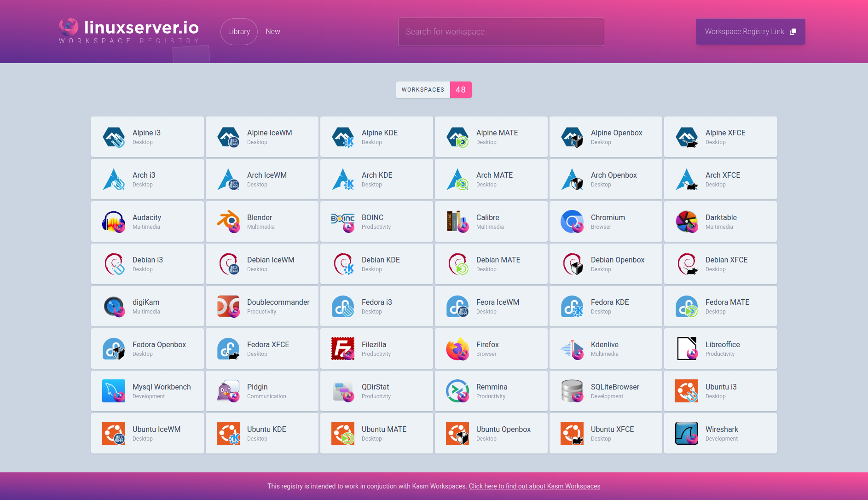Open the Alpine IceWM card
The width and height of the screenshot is (868, 500).
click(262, 137)
